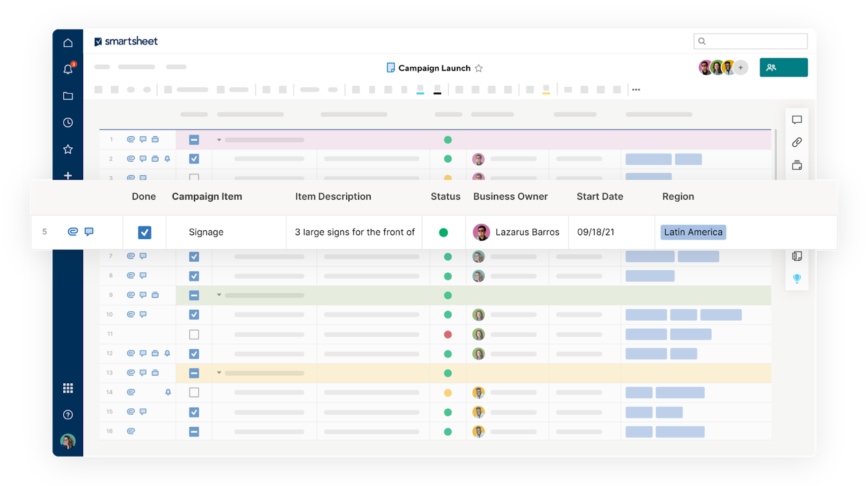The image size is (868, 486).
Task: Favorite the Campaign Launch sheet star
Action: click(478, 68)
